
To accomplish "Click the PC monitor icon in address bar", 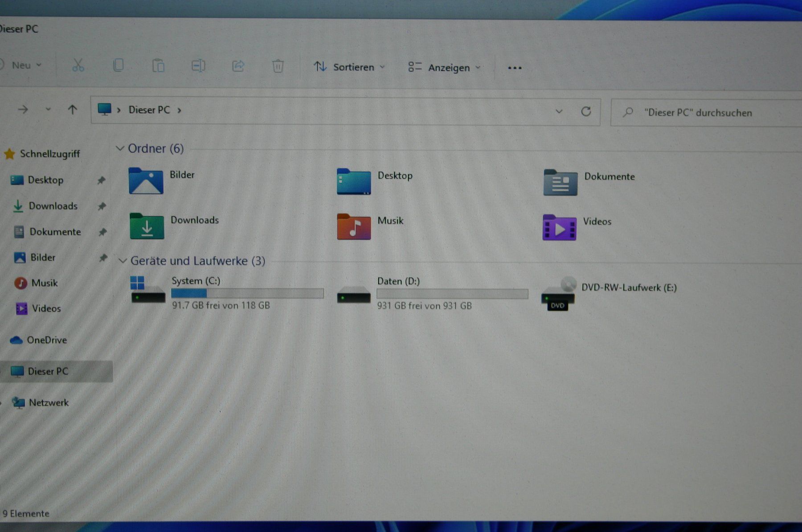I will 104,109.
